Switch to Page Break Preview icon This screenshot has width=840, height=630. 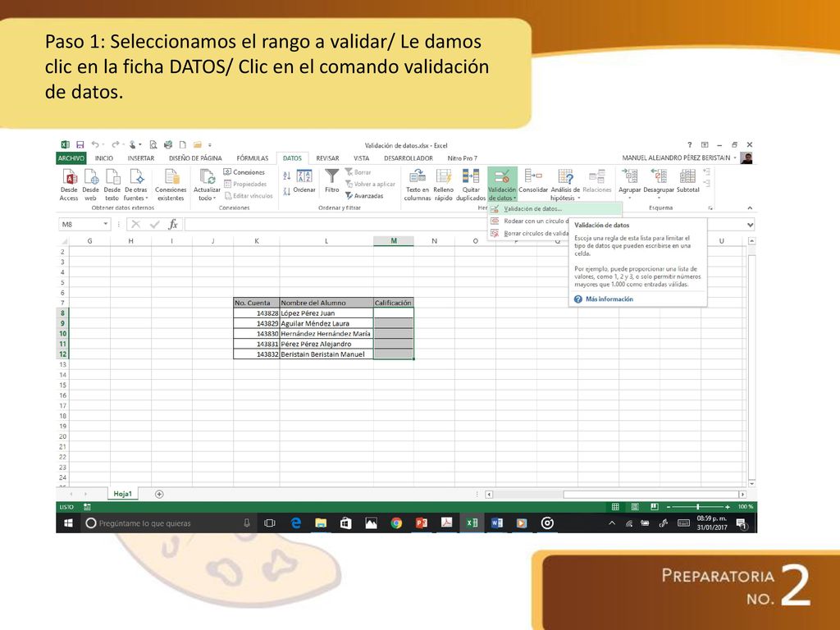click(654, 507)
